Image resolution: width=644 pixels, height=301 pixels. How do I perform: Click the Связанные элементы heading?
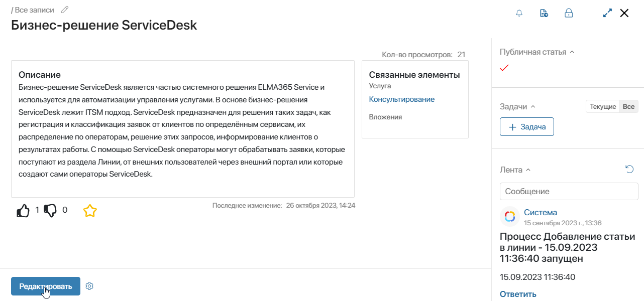[414, 75]
